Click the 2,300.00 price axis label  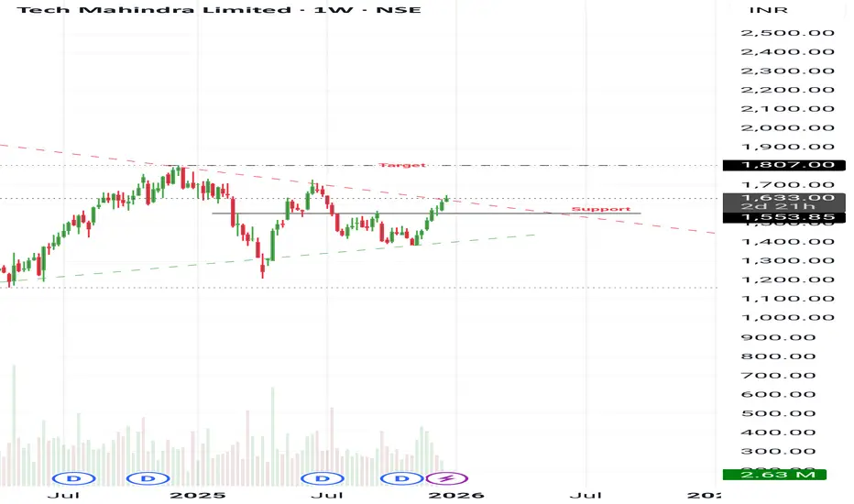coord(787,71)
